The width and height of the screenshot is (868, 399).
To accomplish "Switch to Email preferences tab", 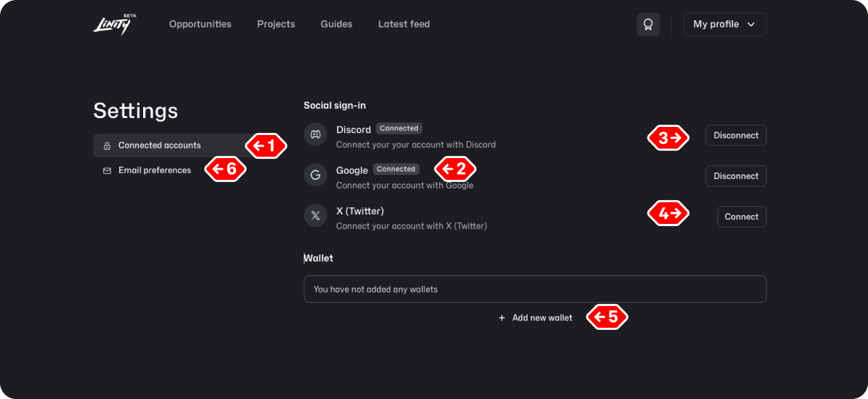I will pyautogui.click(x=155, y=170).
